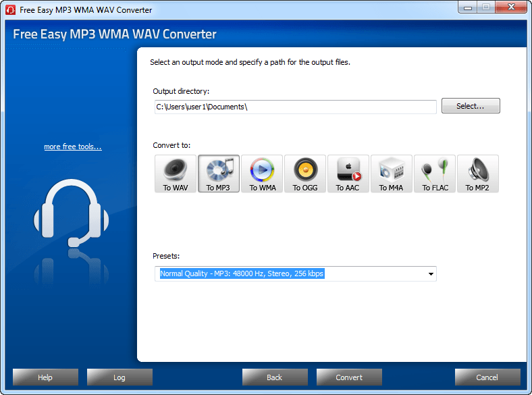
Task: Choose the To MP3 conversion icon
Action: click(219, 174)
